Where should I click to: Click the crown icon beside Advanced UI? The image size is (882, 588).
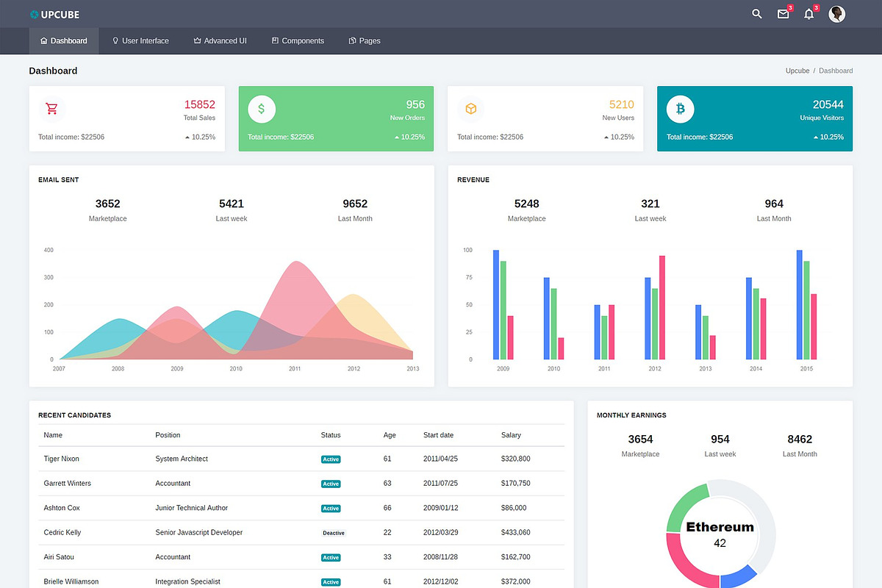click(x=197, y=41)
